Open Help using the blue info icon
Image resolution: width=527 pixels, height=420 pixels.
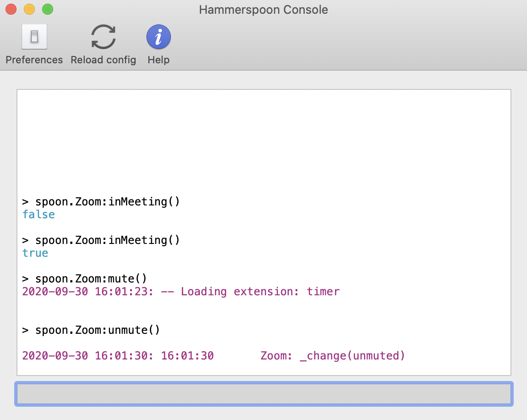pyautogui.click(x=159, y=37)
